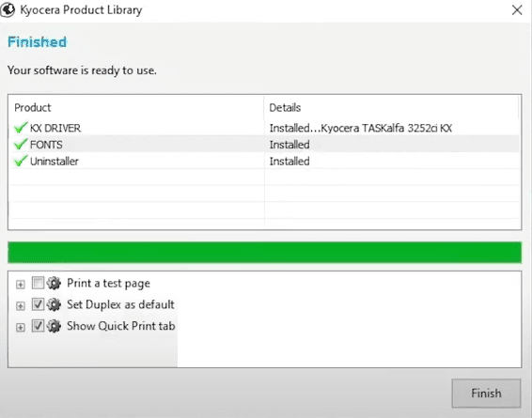The height and width of the screenshot is (418, 532).
Task: Click the green checkmark beside KX DRIVER
Action: 21,128
